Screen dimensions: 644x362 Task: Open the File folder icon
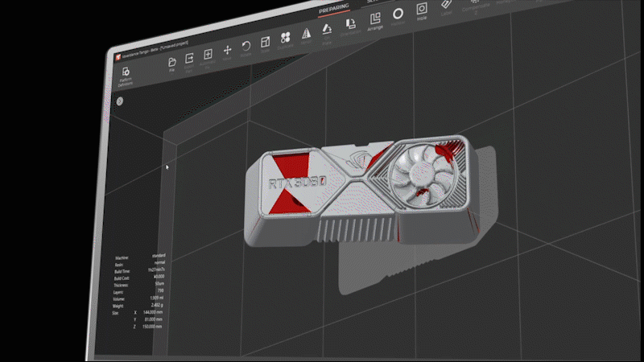[x=171, y=61]
